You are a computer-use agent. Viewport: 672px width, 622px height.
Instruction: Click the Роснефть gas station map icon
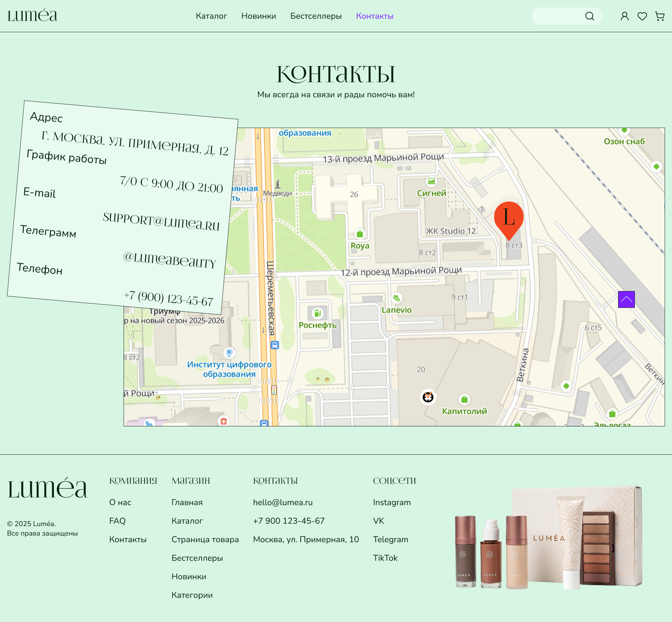pyautogui.click(x=317, y=313)
